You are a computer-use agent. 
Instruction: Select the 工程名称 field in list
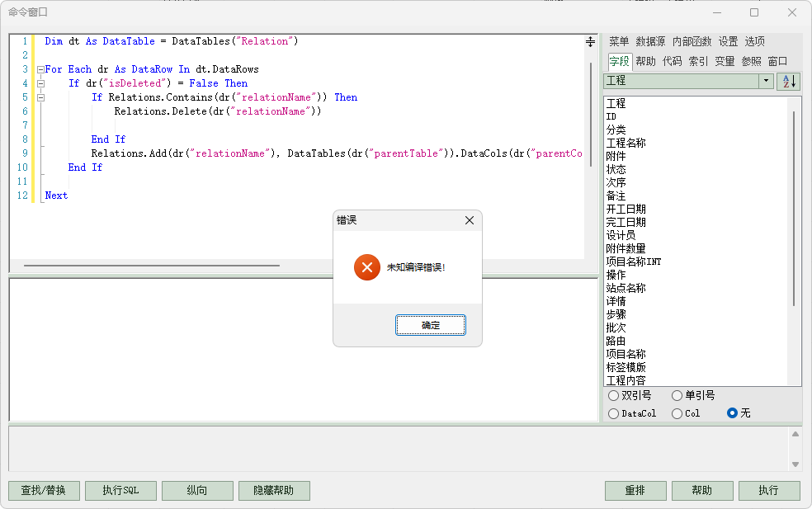pyautogui.click(x=626, y=143)
